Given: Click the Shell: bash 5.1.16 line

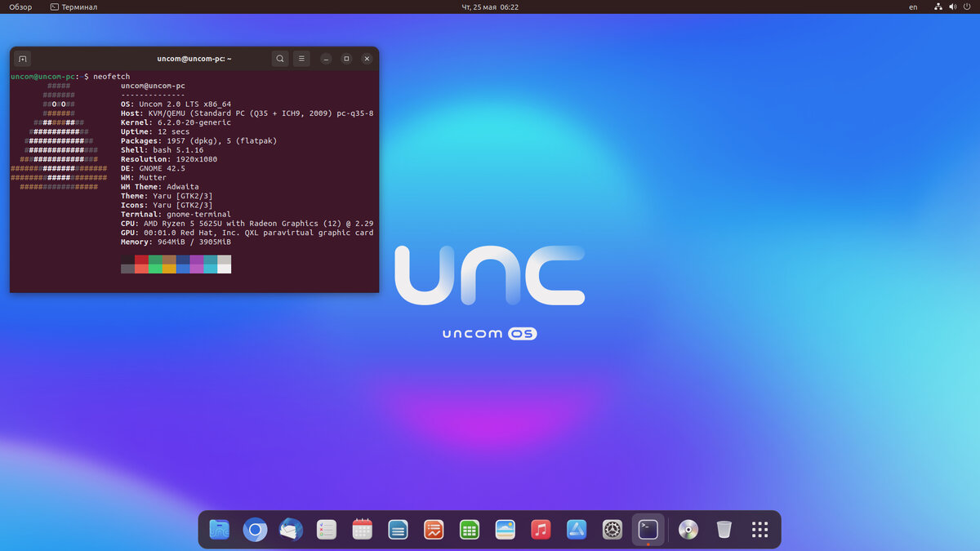Looking at the screenshot, I should 163,150.
